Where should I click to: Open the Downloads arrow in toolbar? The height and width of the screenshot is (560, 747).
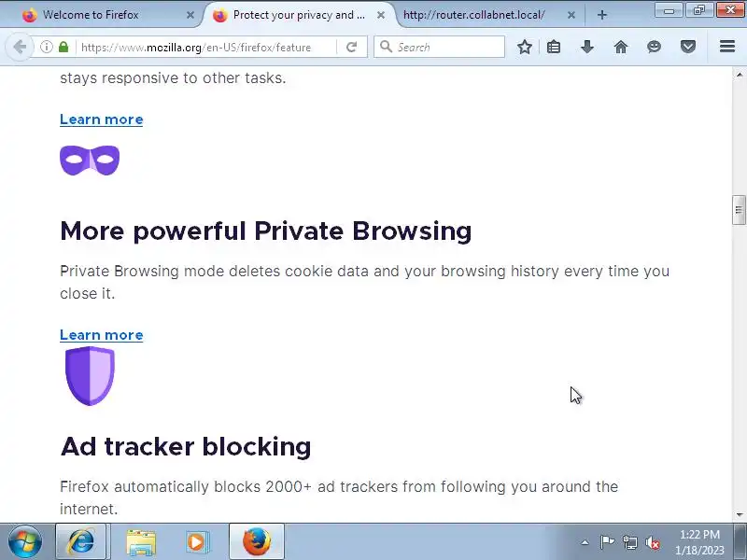pos(587,48)
